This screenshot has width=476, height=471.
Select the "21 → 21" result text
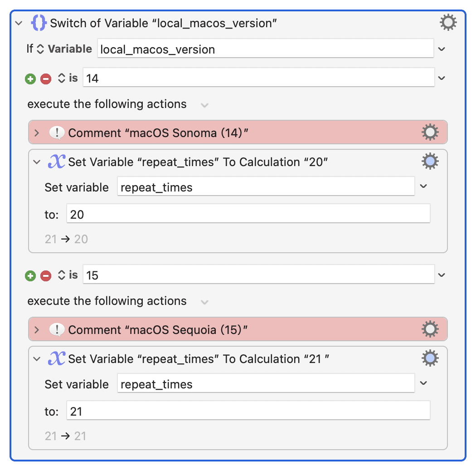tap(66, 437)
